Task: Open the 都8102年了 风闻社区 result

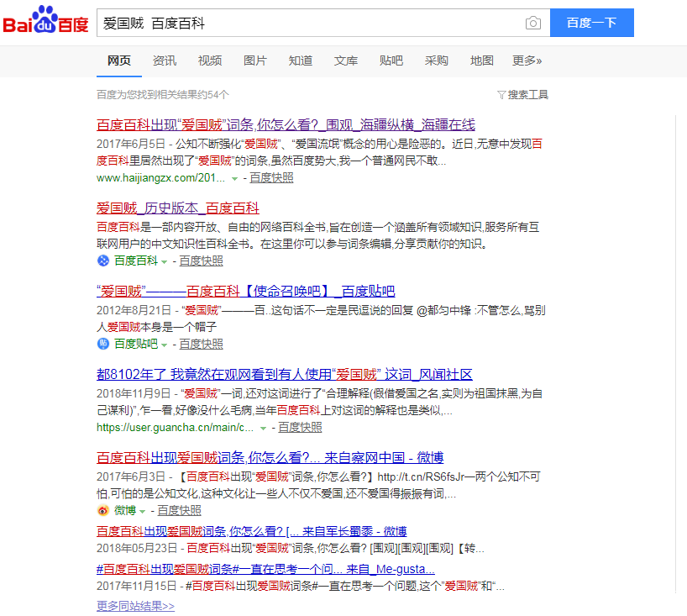Action: coord(285,375)
